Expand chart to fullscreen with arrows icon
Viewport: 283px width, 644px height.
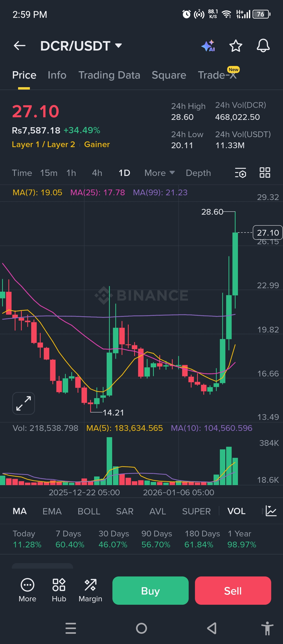24,403
